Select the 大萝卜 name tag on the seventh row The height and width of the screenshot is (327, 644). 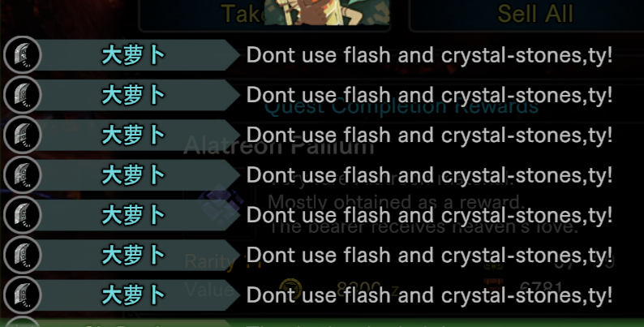pyautogui.click(x=134, y=295)
